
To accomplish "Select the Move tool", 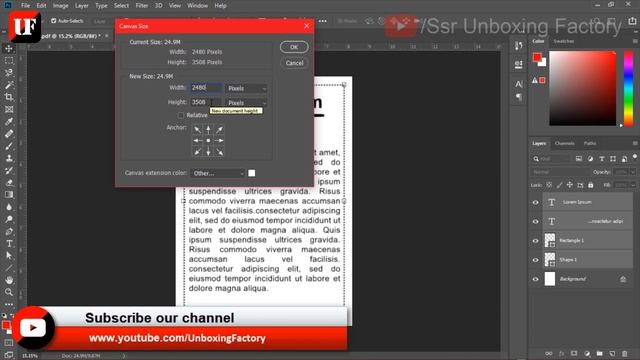I will pos(9,49).
